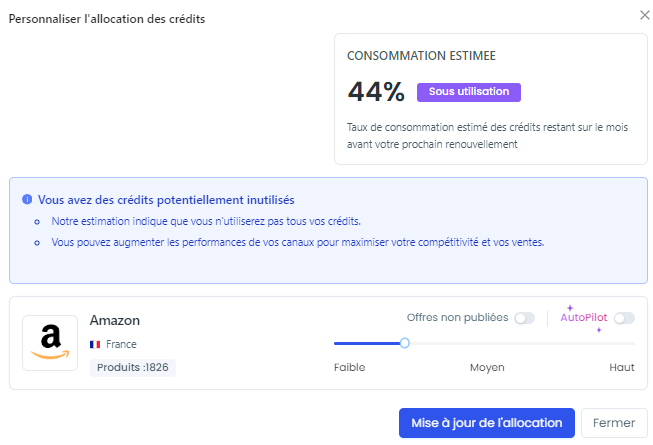This screenshot has width=653, height=445.
Task: Click the Sous utilisation badge
Action: 469,92
